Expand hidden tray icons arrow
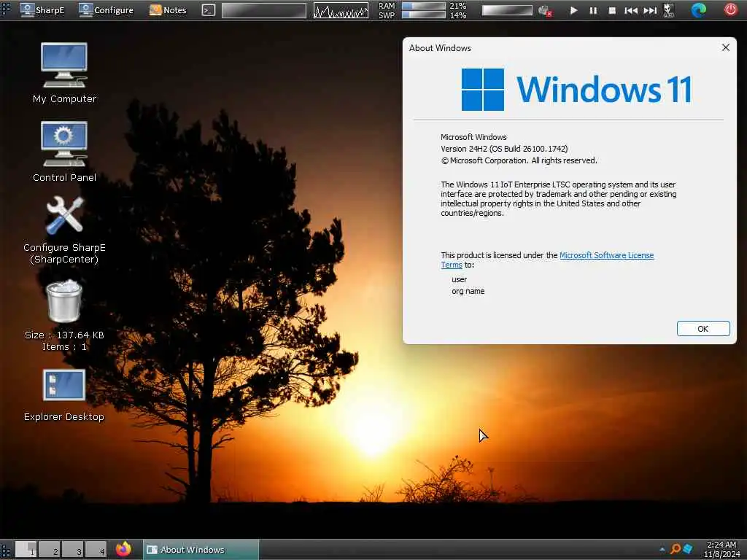The width and height of the screenshot is (747, 560). [662, 550]
